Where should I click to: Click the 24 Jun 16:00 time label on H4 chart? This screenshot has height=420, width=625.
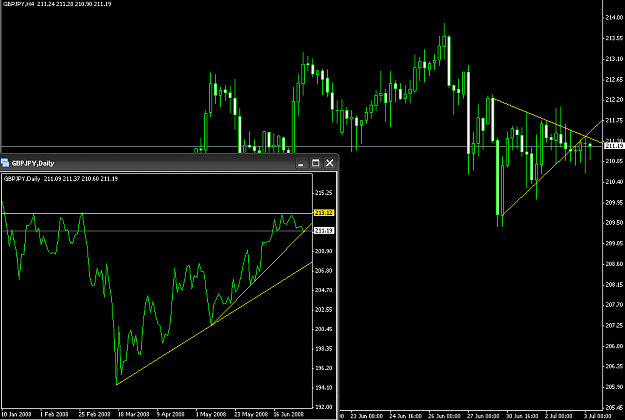[x=405, y=416]
